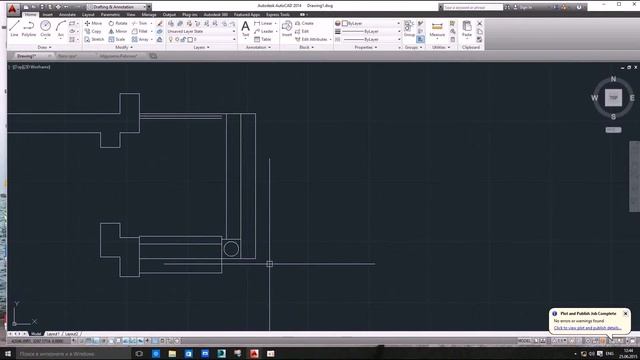Click the ViewCube North compass label
The width and height of the screenshot is (640, 360).
point(613,79)
